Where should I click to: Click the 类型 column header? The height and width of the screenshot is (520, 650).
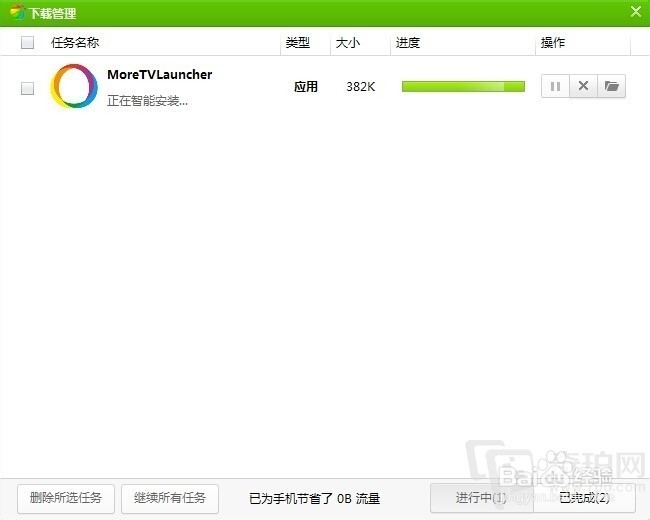coord(298,42)
